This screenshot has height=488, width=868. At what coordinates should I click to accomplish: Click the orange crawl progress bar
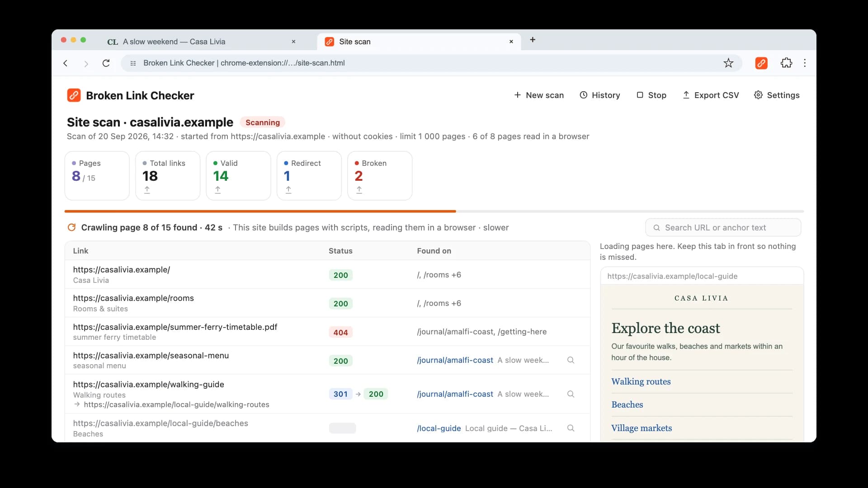tap(260, 211)
